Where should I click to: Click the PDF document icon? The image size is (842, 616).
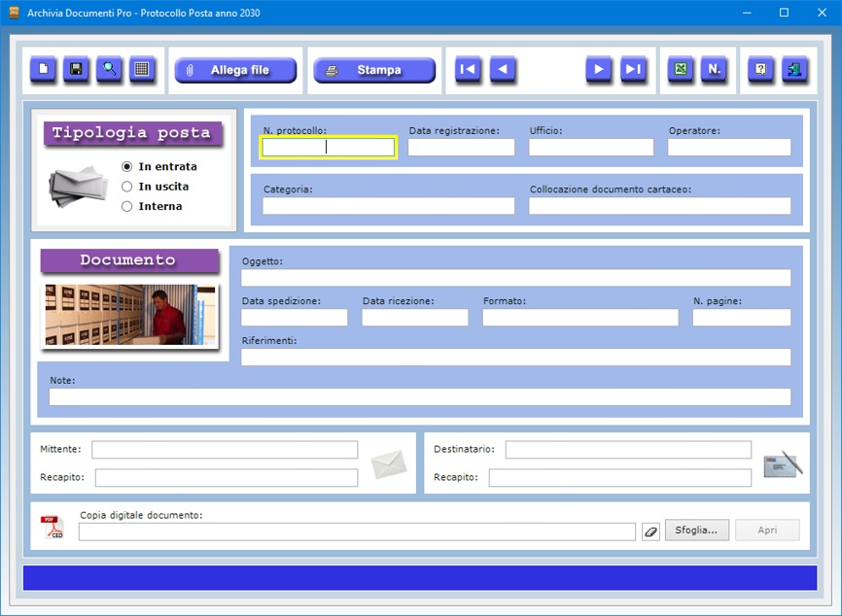coord(53,527)
